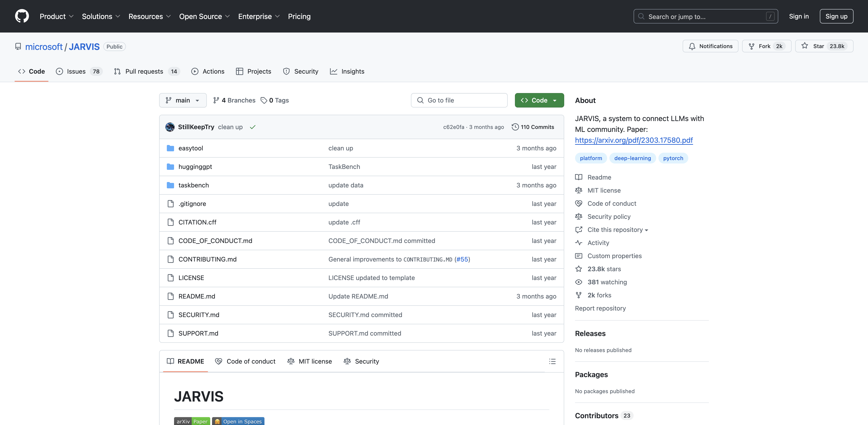Click the Sign in link
The width and height of the screenshot is (868, 425).
(x=799, y=16)
